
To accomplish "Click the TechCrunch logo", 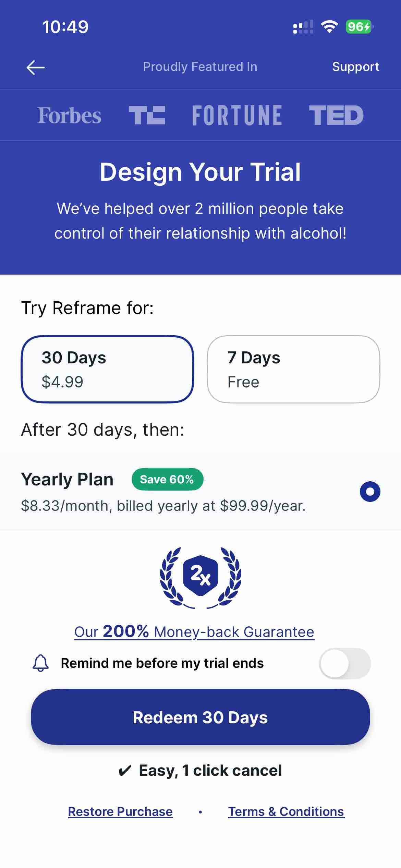I will click(x=147, y=115).
